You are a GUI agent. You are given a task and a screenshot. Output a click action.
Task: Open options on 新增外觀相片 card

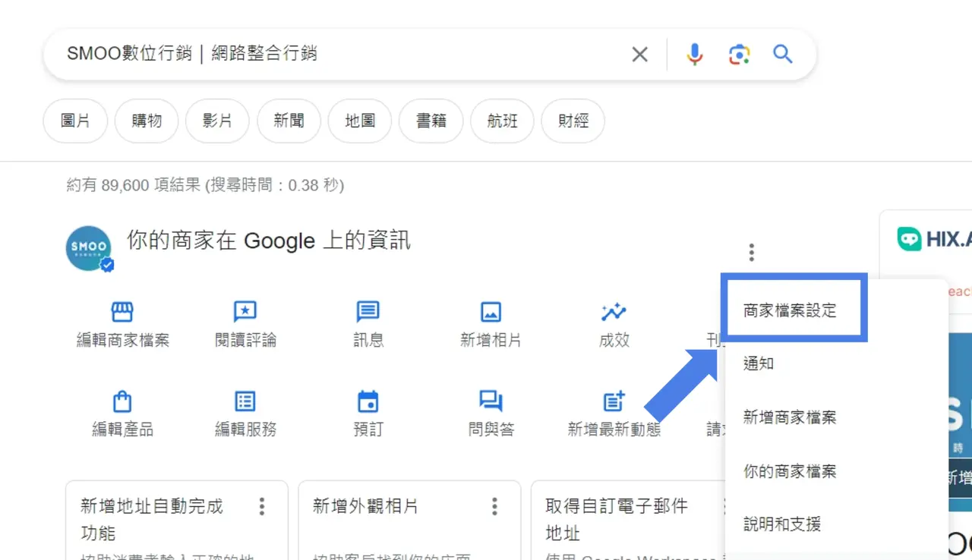494,506
